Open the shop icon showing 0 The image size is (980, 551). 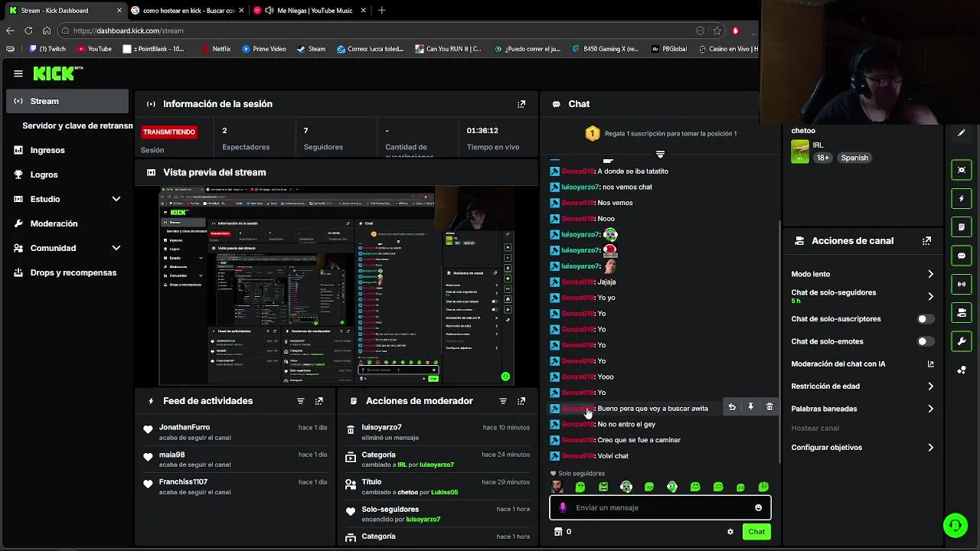[563, 532]
